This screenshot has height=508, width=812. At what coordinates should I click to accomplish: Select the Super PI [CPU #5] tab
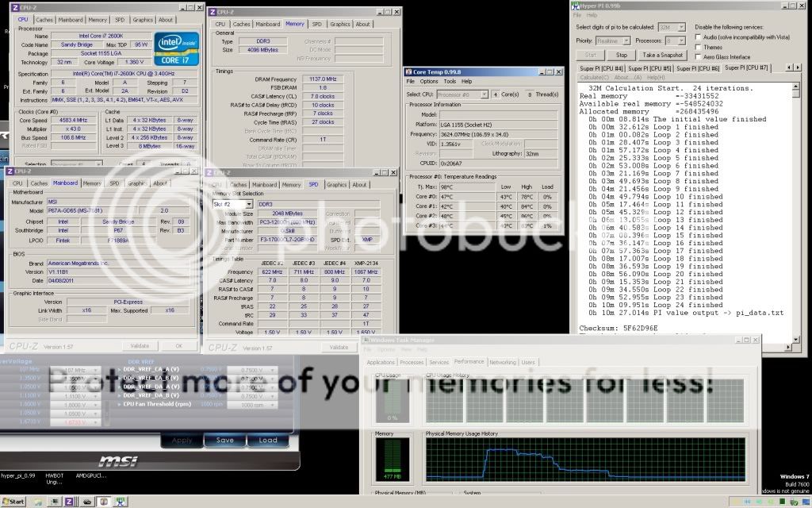[x=649, y=68]
